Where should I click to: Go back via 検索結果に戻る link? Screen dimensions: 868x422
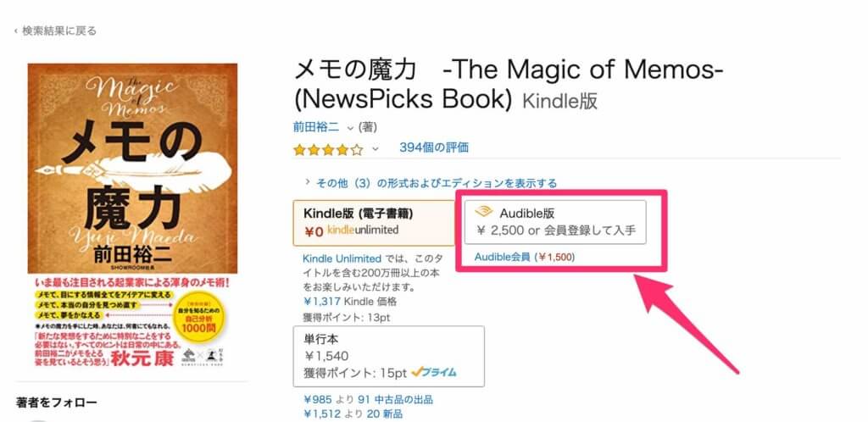59,31
